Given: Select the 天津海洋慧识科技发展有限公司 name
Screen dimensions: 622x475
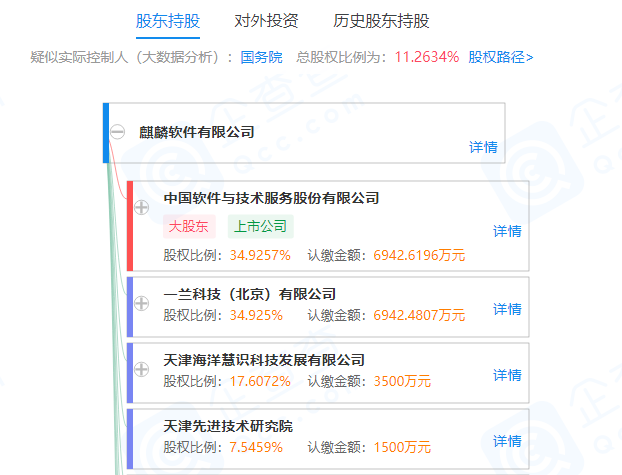Looking at the screenshot, I should 264,360.
